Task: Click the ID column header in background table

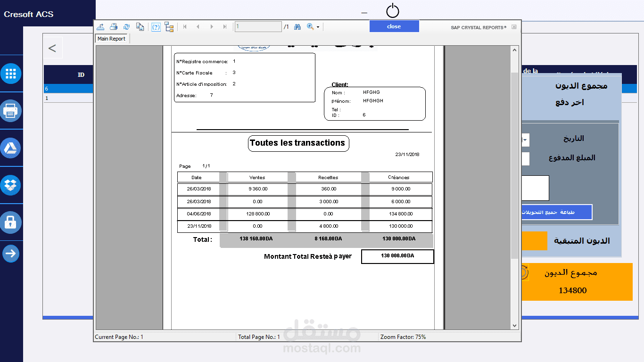Action: click(81, 74)
